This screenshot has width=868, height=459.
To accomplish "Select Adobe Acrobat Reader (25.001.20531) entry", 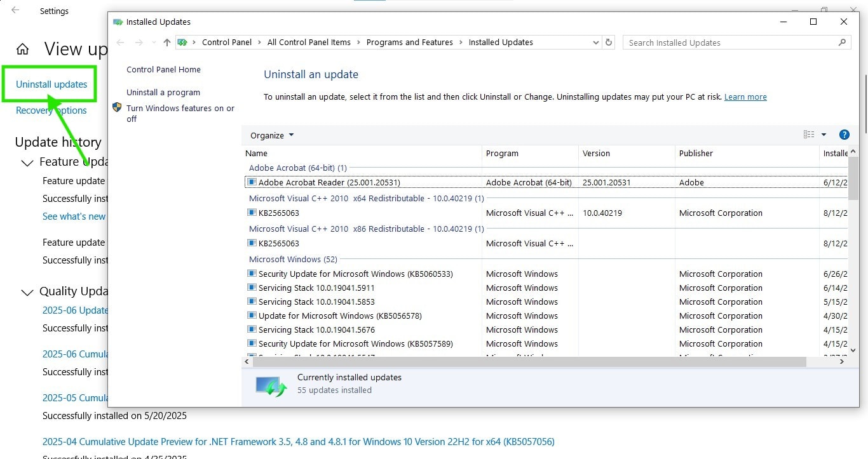I will 329,183.
